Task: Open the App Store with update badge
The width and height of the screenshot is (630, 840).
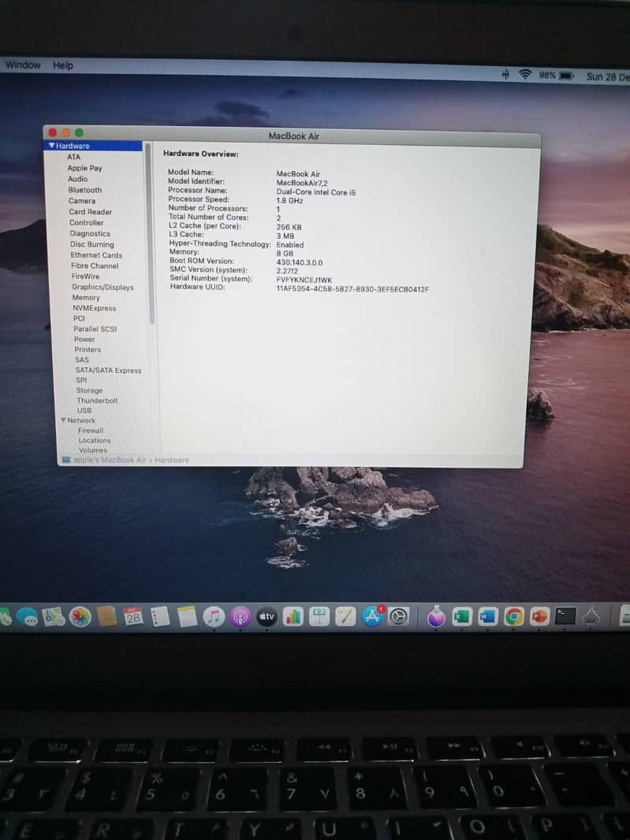Action: [x=372, y=617]
